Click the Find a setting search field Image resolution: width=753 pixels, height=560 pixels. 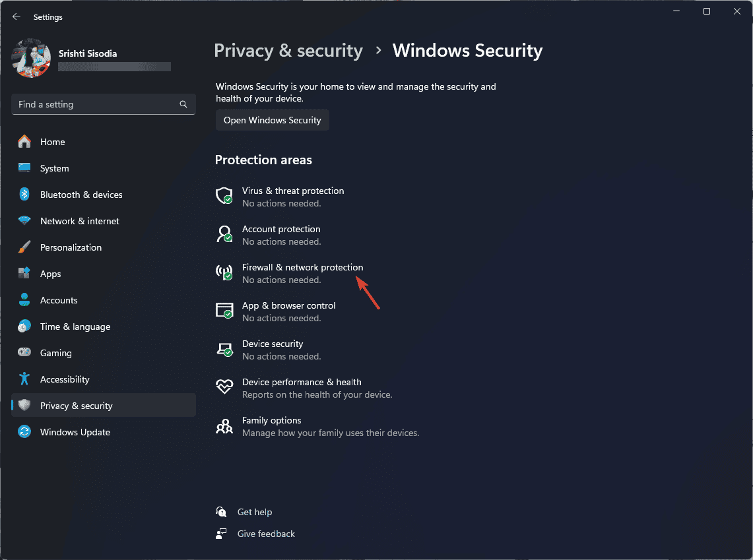(103, 104)
